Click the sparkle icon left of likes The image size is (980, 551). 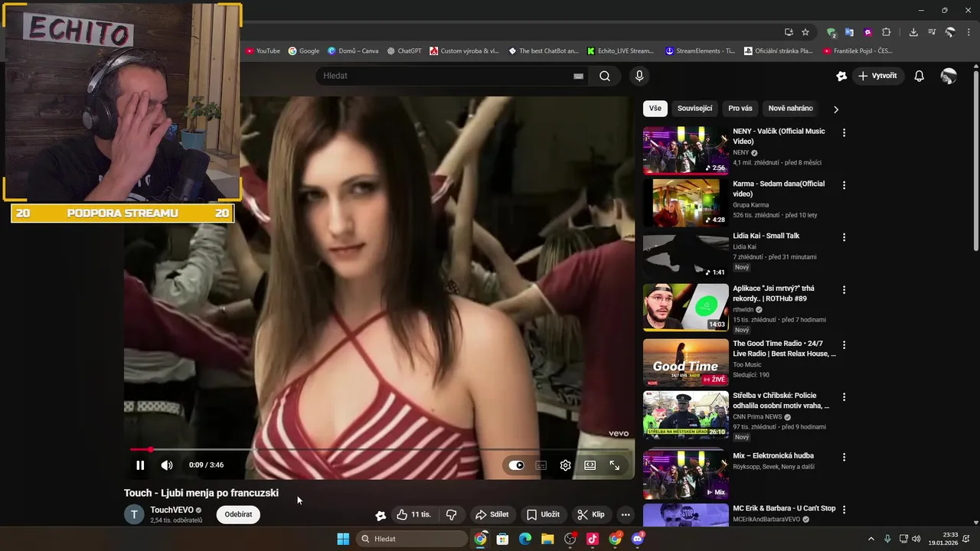(381, 515)
